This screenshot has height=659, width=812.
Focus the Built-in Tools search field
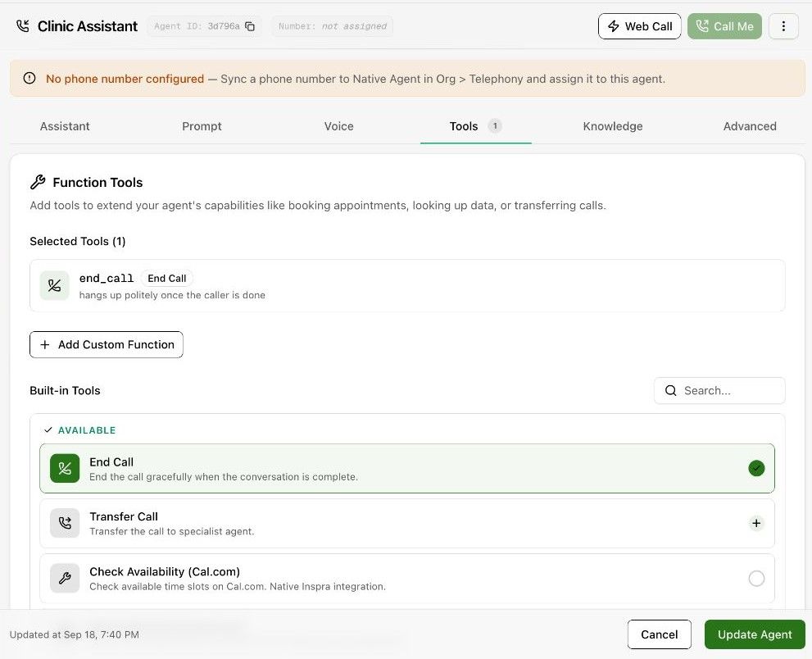(x=719, y=391)
